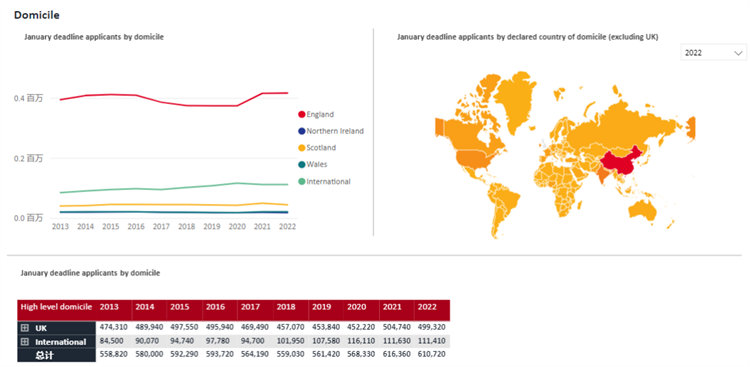The image size is (750, 367).
Task: Click International 2018 value 101,950
Action: (290, 341)
